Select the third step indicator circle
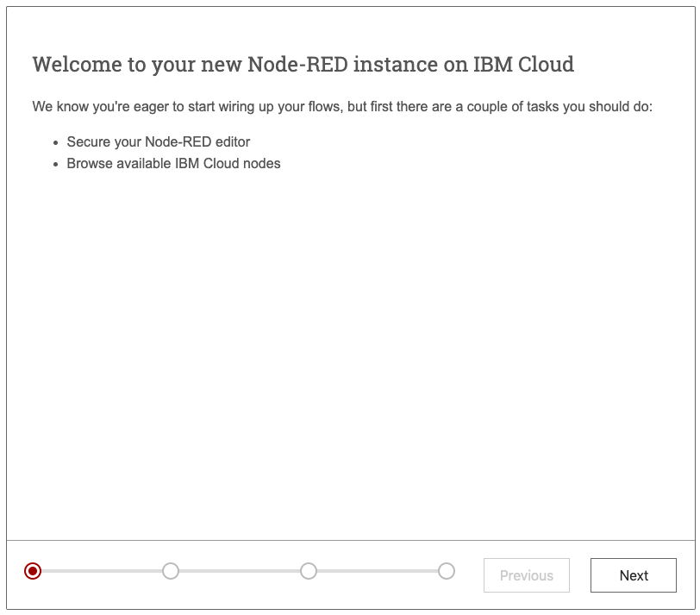The width and height of the screenshot is (700, 615). [309, 571]
